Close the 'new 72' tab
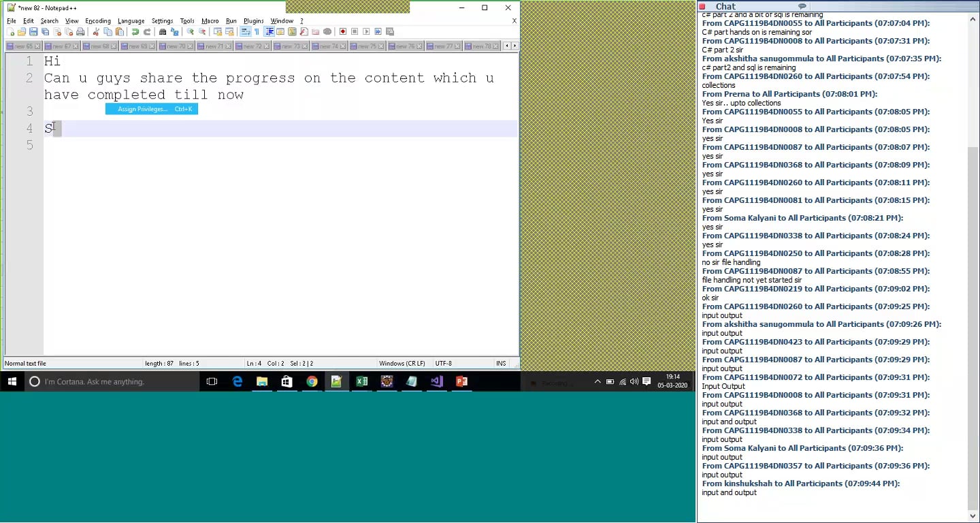980x523 pixels. point(267,46)
